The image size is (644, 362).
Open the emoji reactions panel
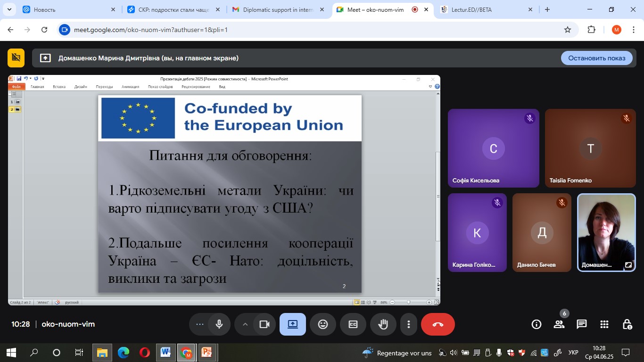coord(322,324)
